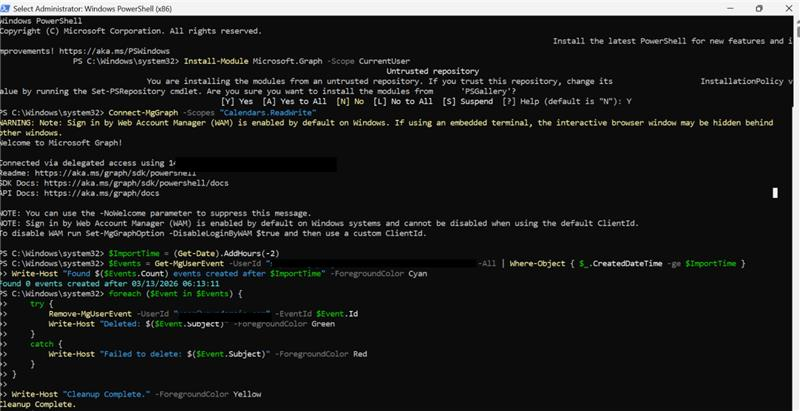Click the '[Y] Yes' prompt option

pyautogui.click(x=237, y=101)
